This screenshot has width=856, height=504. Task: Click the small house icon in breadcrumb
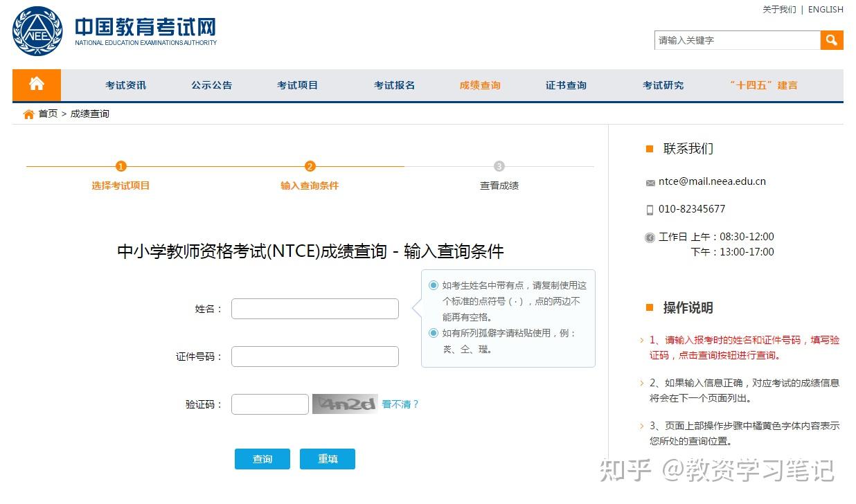tap(28, 114)
